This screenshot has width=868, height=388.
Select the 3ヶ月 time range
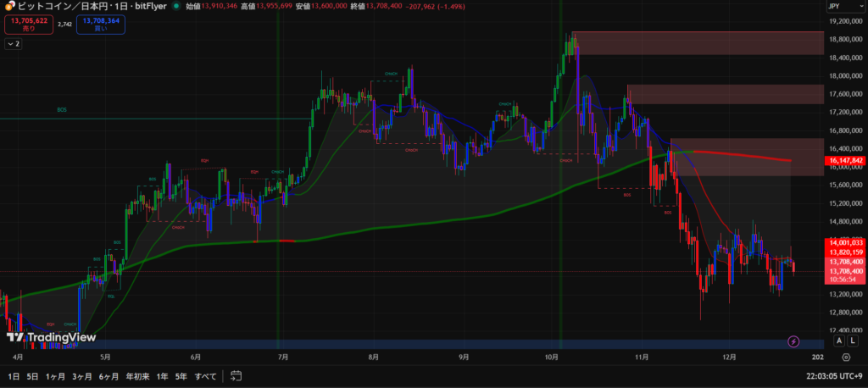[x=81, y=375]
